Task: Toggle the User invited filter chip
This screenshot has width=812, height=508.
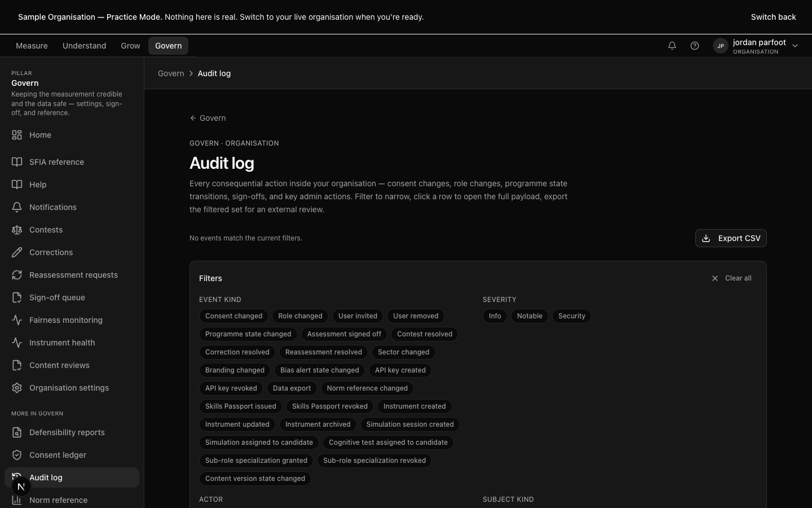Action: [x=358, y=316]
